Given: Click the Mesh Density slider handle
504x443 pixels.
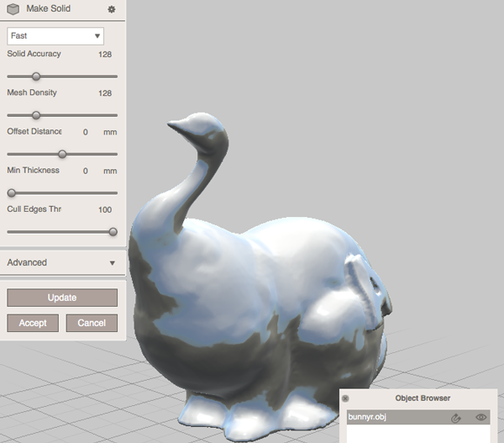Looking at the screenshot, I should (x=36, y=115).
